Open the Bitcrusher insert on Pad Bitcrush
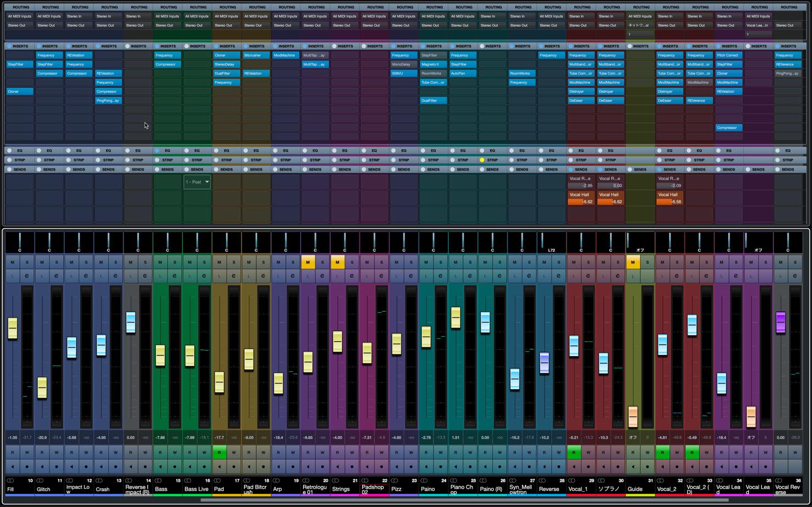This screenshot has width=812, height=507. point(256,55)
